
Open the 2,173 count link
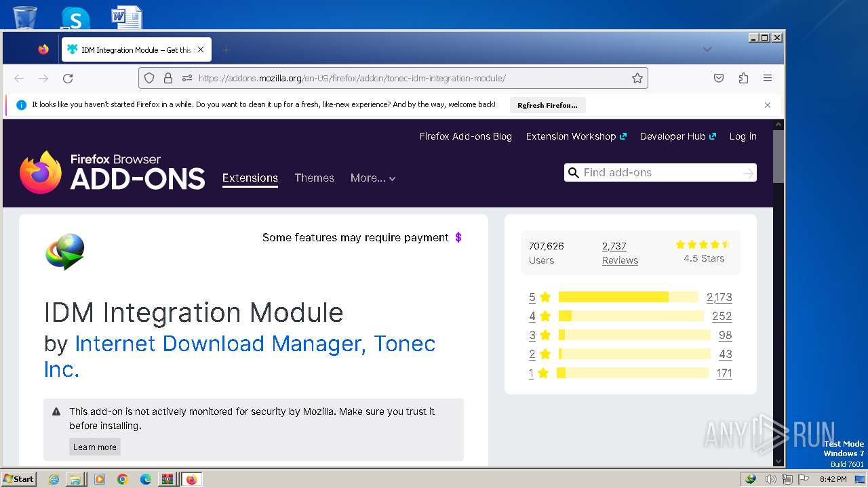click(719, 297)
